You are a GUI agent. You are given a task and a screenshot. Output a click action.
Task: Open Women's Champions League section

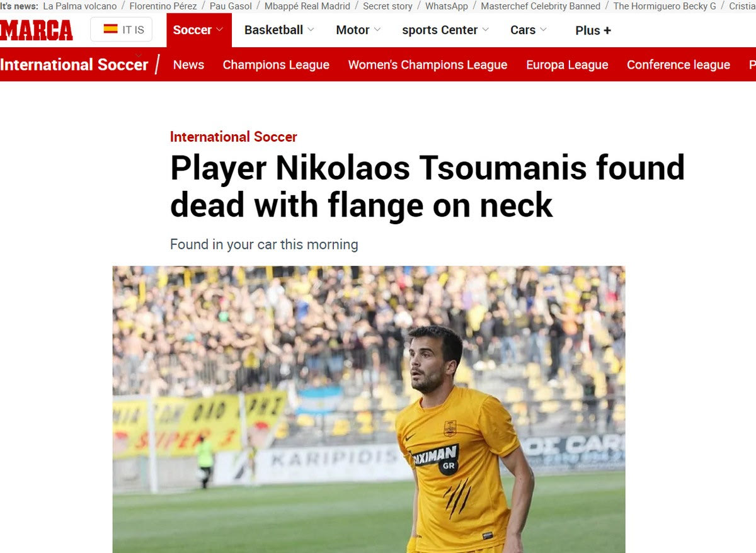427,65
